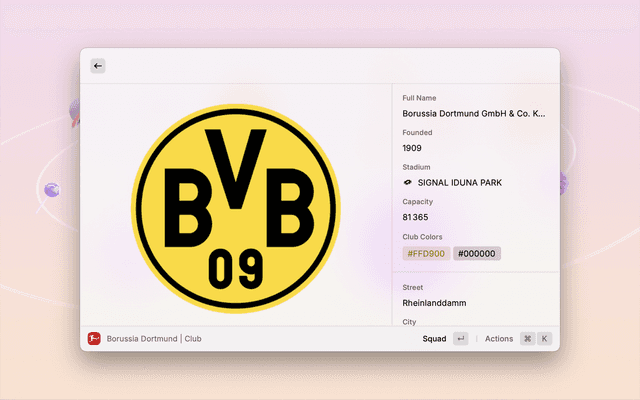Click the Club Colors label
The width and height of the screenshot is (640, 400).
click(425, 237)
